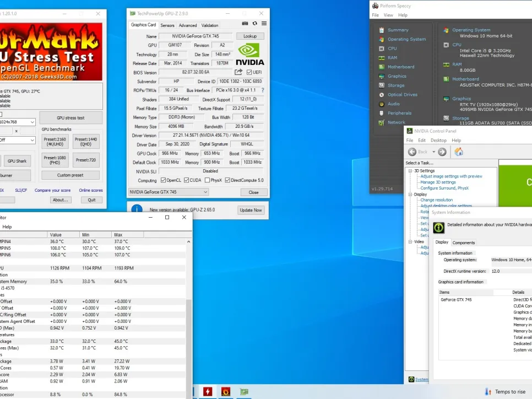The width and height of the screenshot is (532, 399).
Task: Open the View menu in Speccy
Action: [x=388, y=15]
